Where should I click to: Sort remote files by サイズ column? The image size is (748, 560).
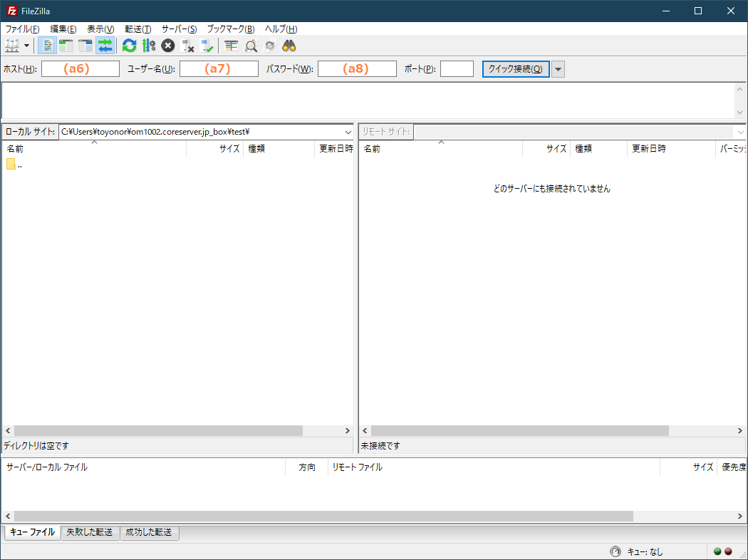[546, 149]
